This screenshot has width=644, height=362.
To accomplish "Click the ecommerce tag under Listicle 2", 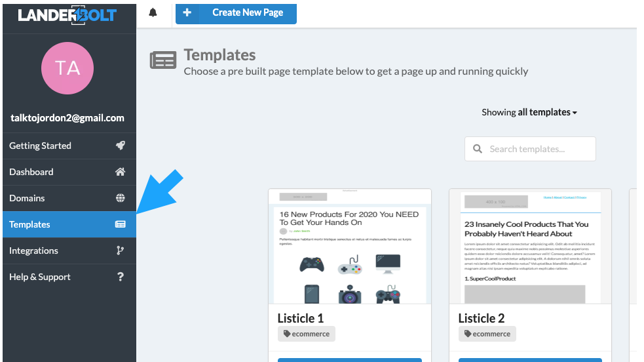I will tap(487, 334).
